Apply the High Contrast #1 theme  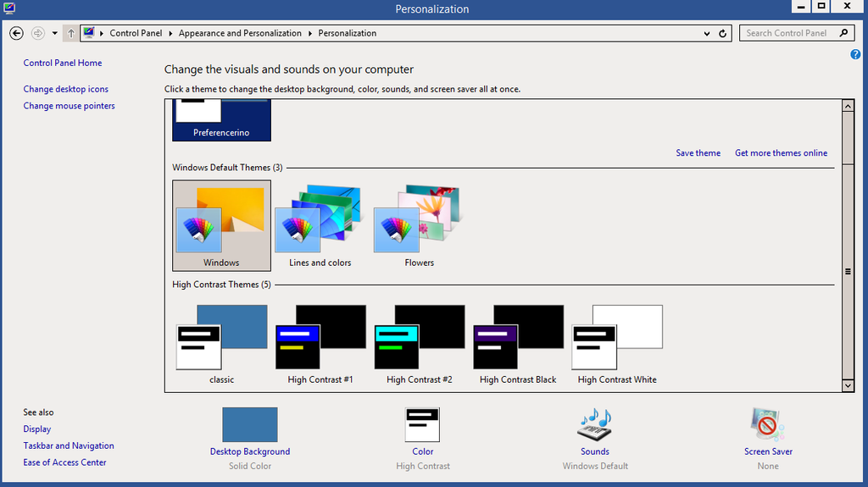pos(320,344)
